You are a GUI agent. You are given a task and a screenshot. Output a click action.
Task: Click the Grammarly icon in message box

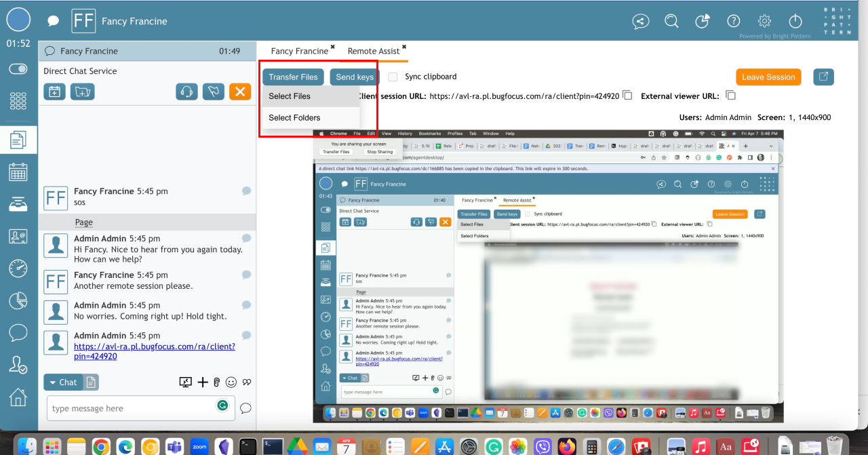(x=222, y=405)
